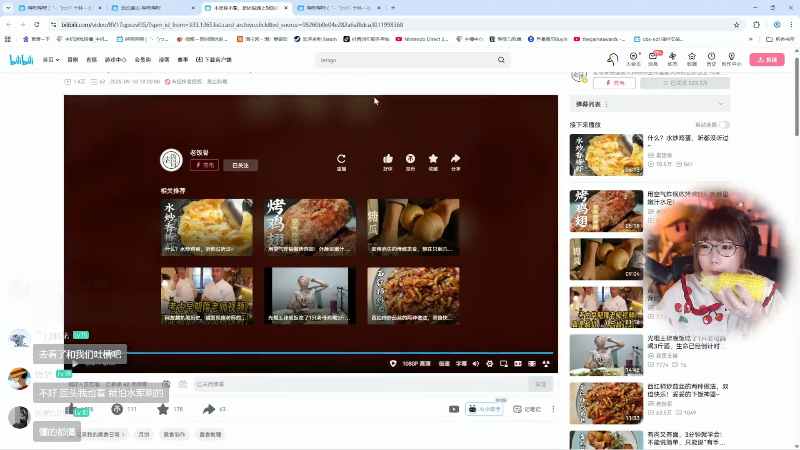Switch to web fullscreen mode
Image resolution: width=800 pixels, height=450 pixels.
click(x=532, y=364)
